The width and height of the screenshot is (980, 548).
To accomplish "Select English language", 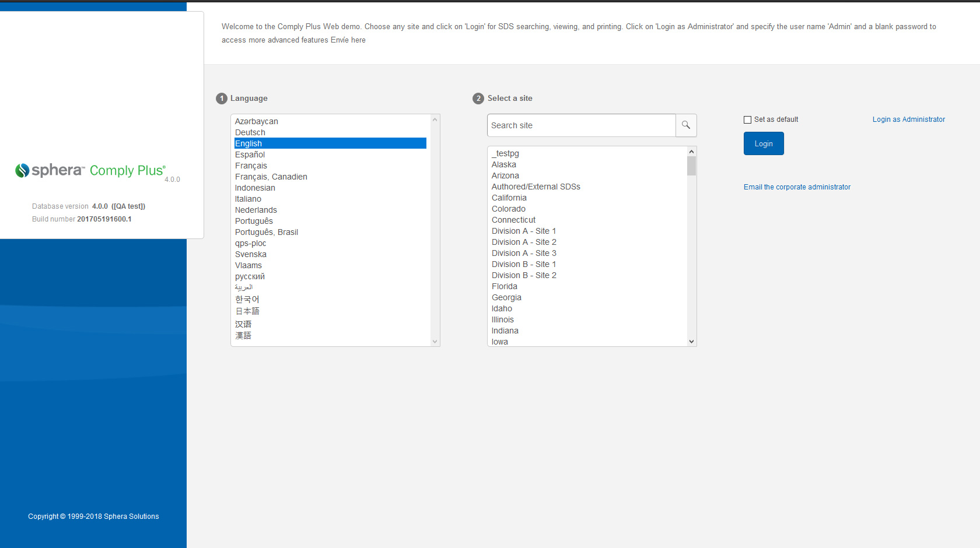I will (330, 143).
